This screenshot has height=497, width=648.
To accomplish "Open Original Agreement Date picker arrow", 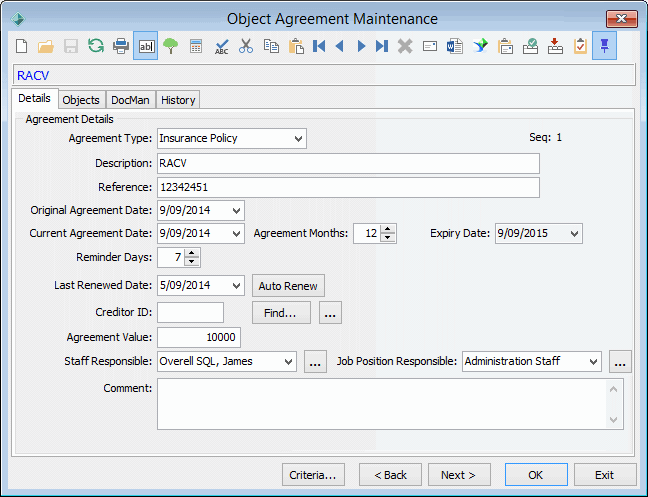I will 236,211.
